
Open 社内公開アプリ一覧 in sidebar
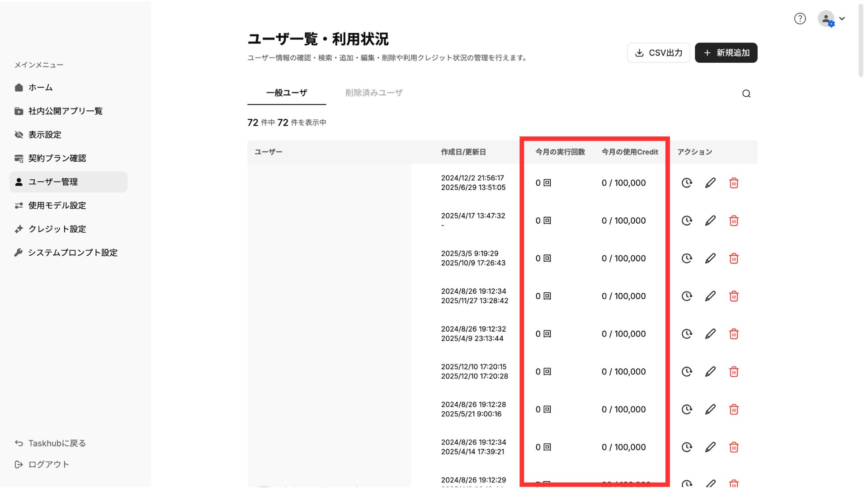click(65, 111)
